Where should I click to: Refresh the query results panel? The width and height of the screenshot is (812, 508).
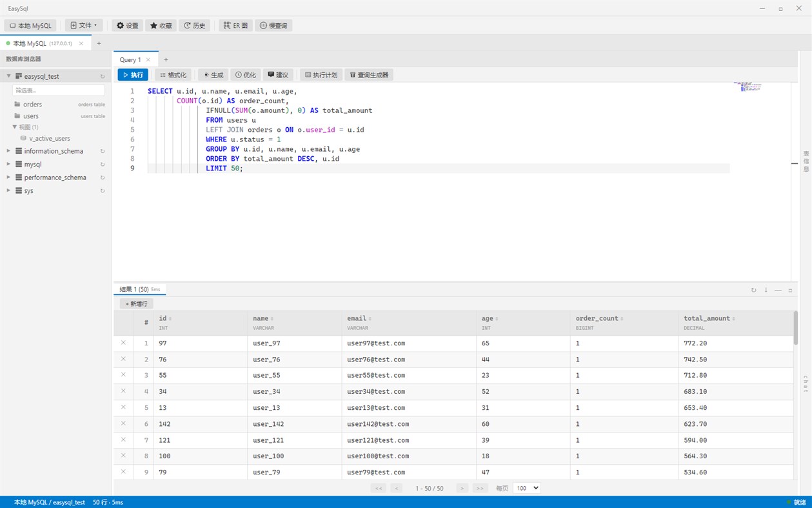pos(753,290)
